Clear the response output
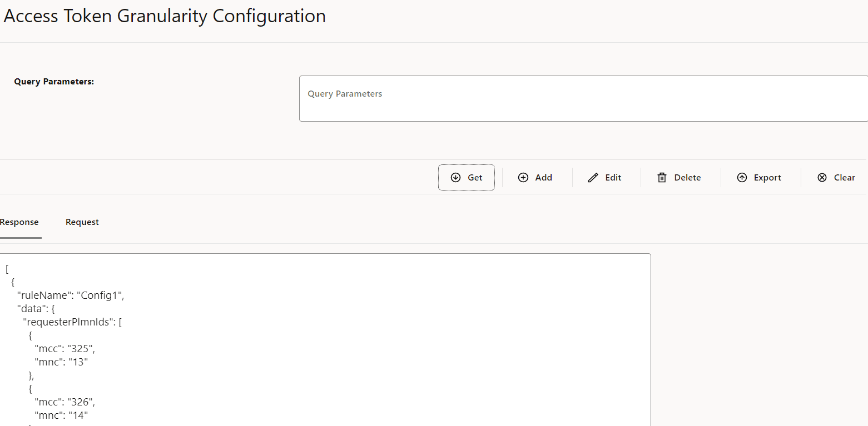The width and height of the screenshot is (868, 426). click(836, 177)
